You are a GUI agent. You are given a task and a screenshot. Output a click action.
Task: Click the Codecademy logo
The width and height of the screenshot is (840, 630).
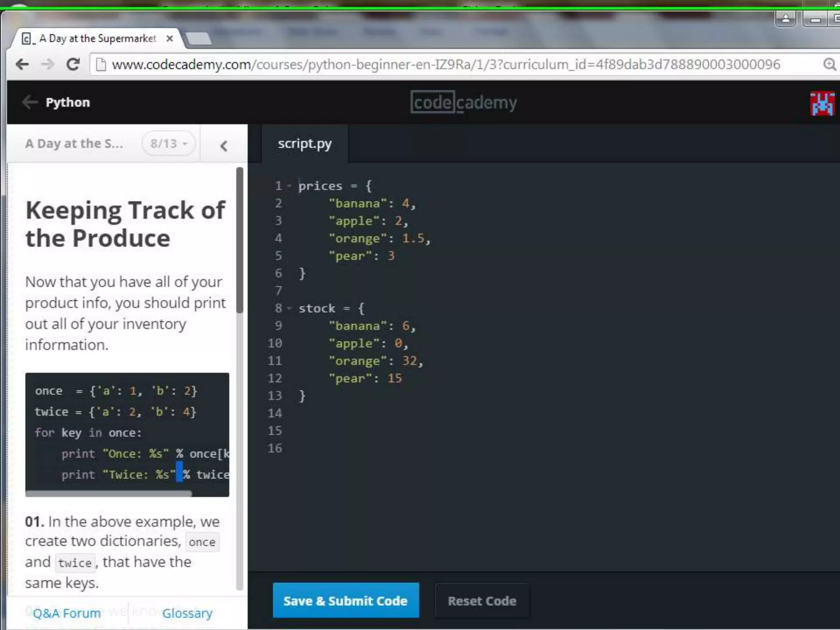463,103
